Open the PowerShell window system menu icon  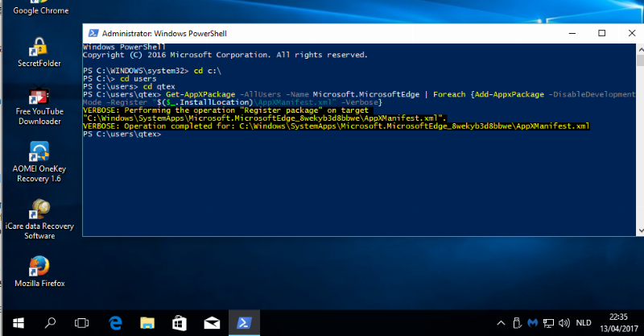[x=93, y=33]
